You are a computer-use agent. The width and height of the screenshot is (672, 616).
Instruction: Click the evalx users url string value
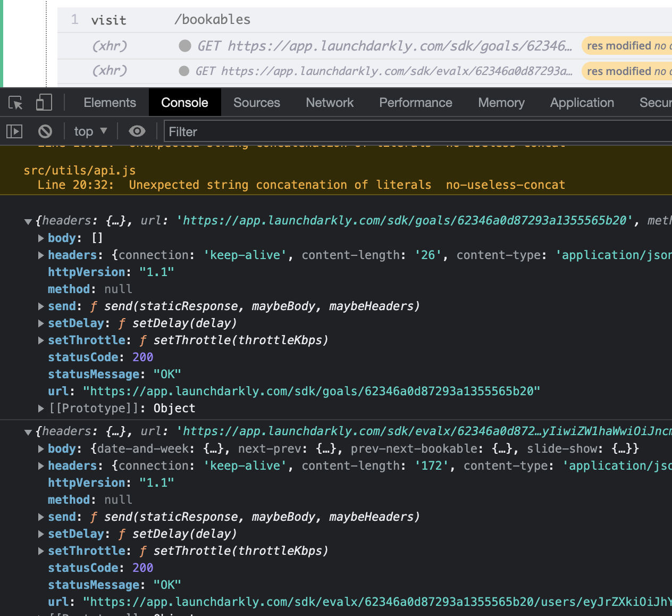[x=377, y=602]
